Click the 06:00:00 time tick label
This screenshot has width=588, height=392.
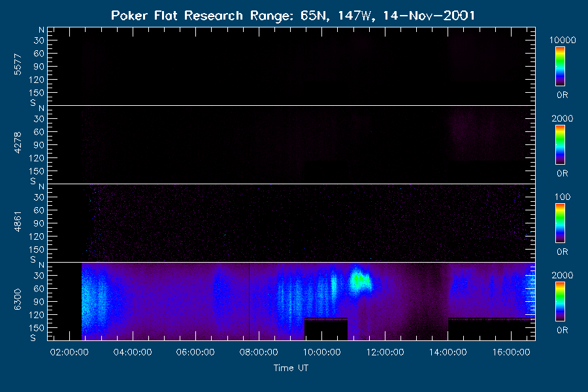[x=195, y=352]
